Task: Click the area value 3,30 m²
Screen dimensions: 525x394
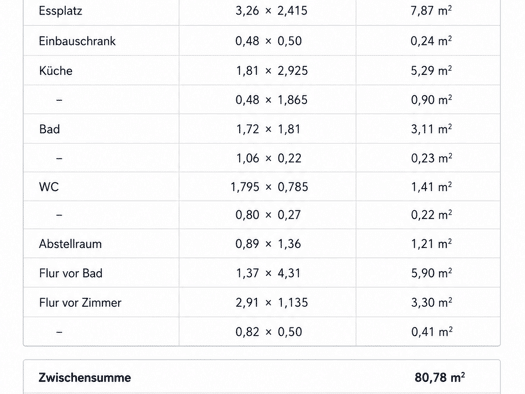Action: [432, 303]
